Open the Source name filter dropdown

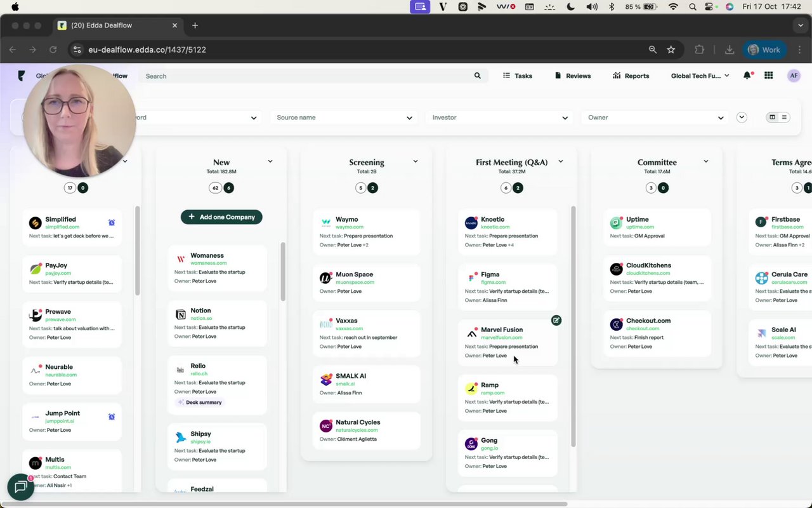pyautogui.click(x=344, y=117)
